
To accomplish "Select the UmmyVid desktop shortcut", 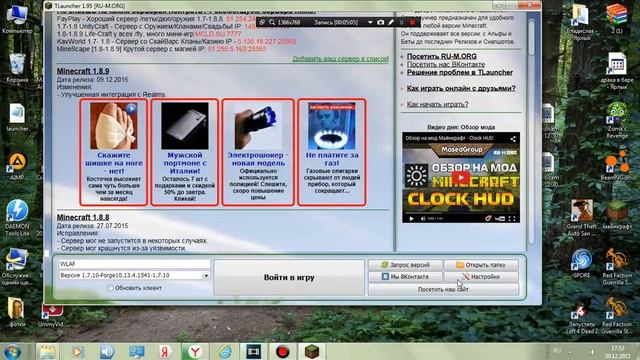I will 52,316.
